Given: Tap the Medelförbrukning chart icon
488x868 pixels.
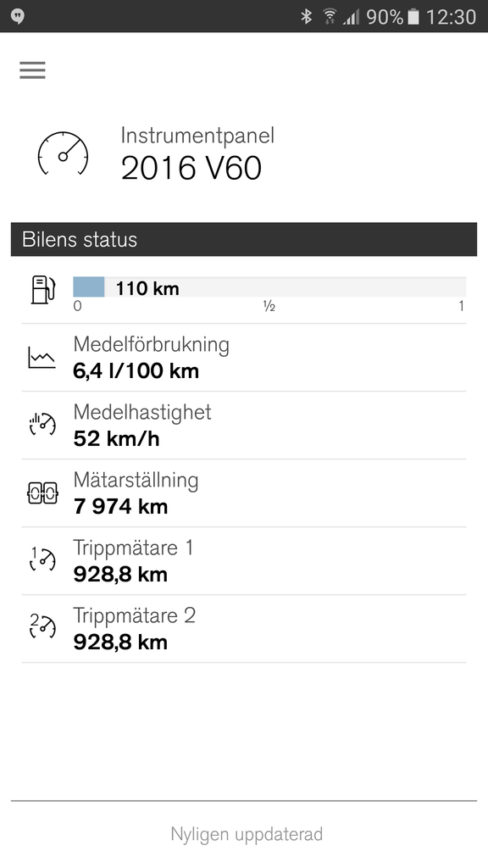Looking at the screenshot, I should 42,358.
